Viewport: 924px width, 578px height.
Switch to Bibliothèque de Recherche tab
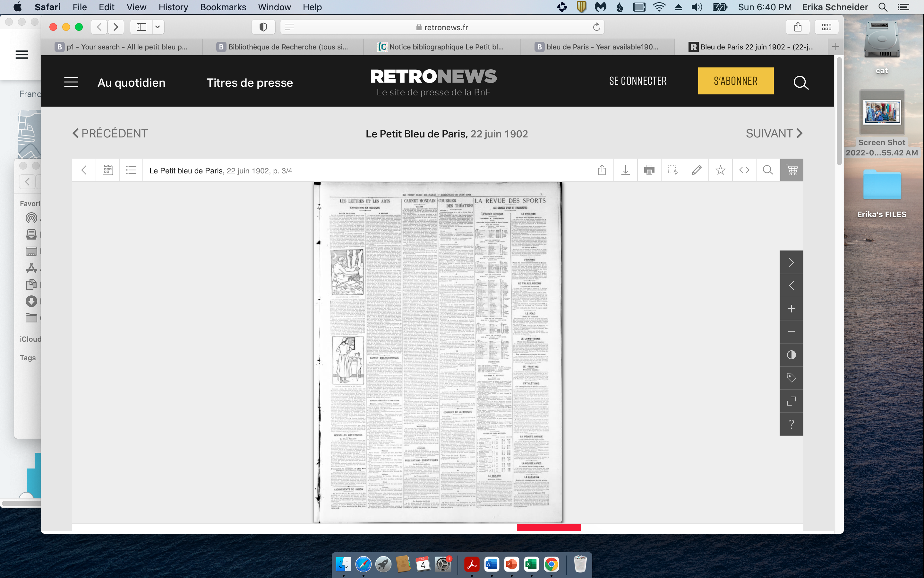coord(283,47)
